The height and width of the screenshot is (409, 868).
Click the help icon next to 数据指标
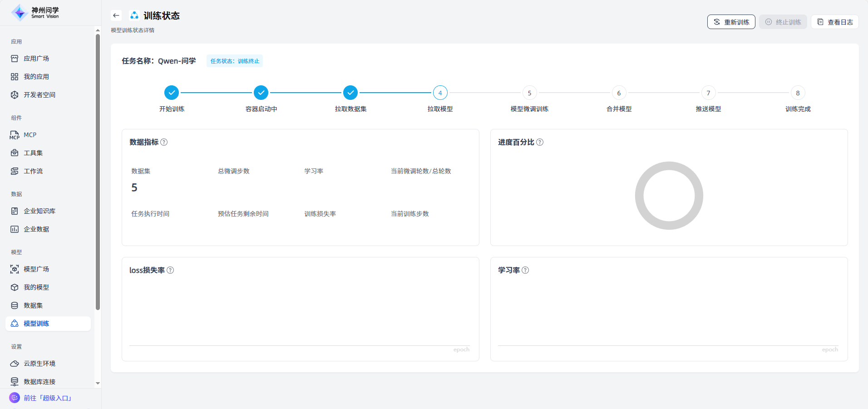coord(164,142)
